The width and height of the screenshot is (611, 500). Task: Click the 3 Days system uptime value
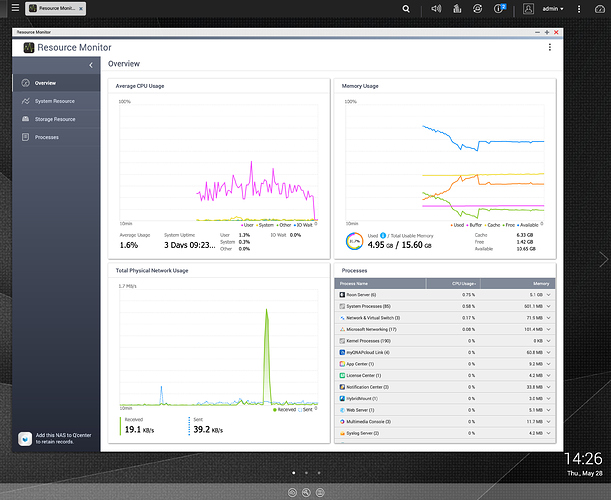(x=189, y=245)
